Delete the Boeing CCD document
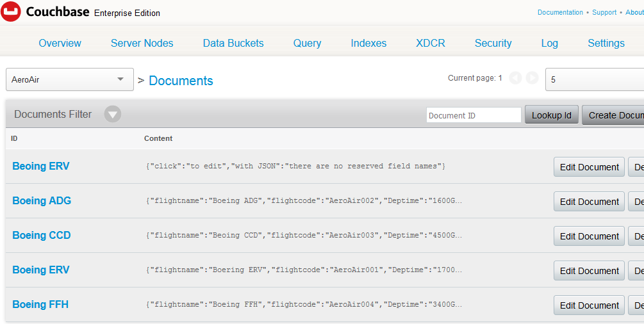This screenshot has width=644, height=324. pos(636,236)
